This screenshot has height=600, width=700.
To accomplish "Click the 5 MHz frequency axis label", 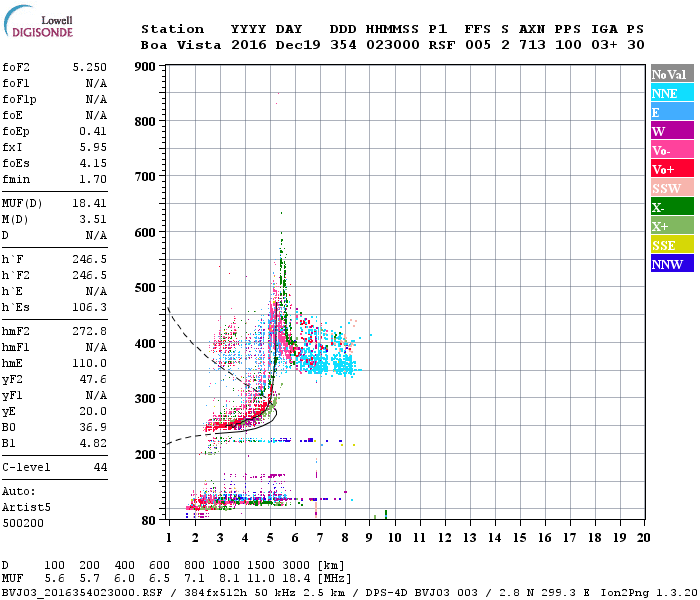I will (x=270, y=538).
